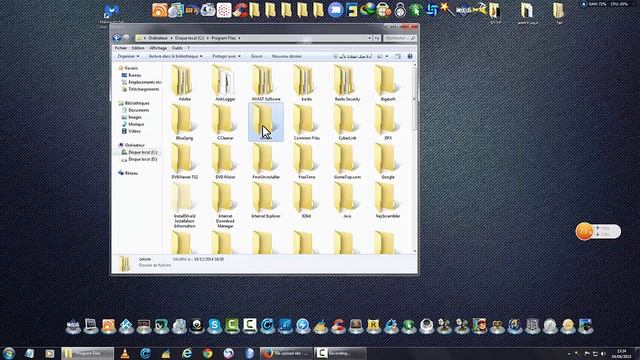
Task: Open the Outils menu
Action: click(x=177, y=48)
